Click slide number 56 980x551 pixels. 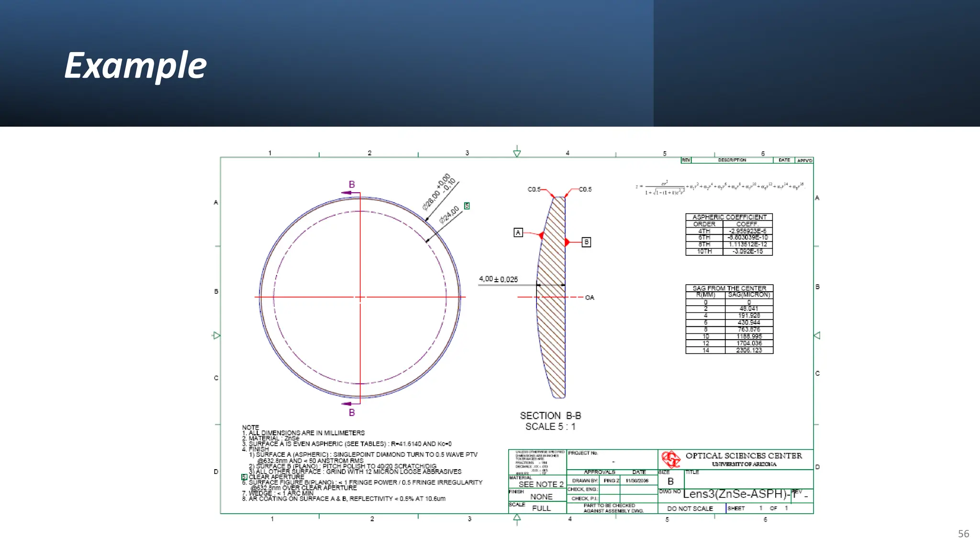click(x=963, y=534)
